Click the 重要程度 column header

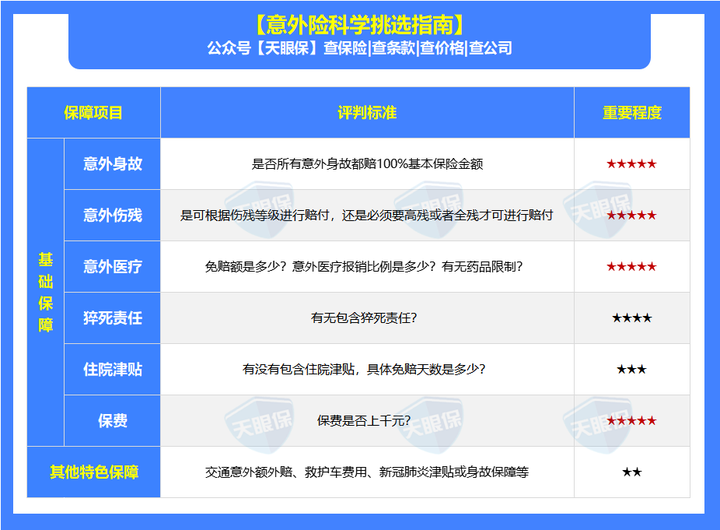tap(631, 113)
